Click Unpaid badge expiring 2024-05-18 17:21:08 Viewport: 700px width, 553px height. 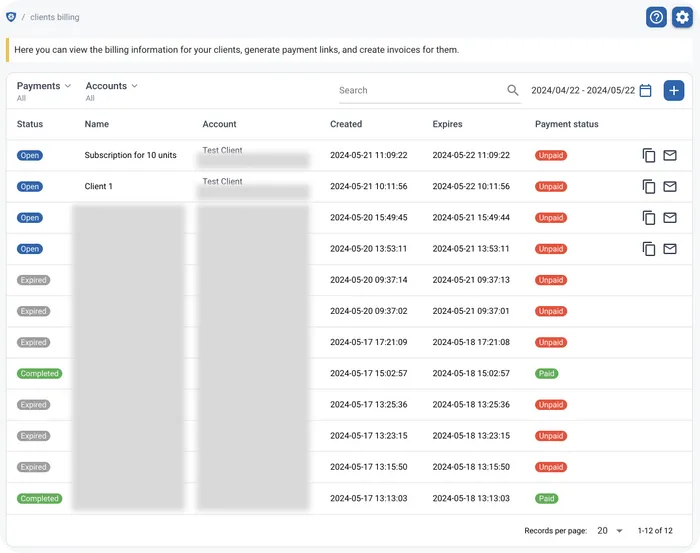click(x=551, y=342)
